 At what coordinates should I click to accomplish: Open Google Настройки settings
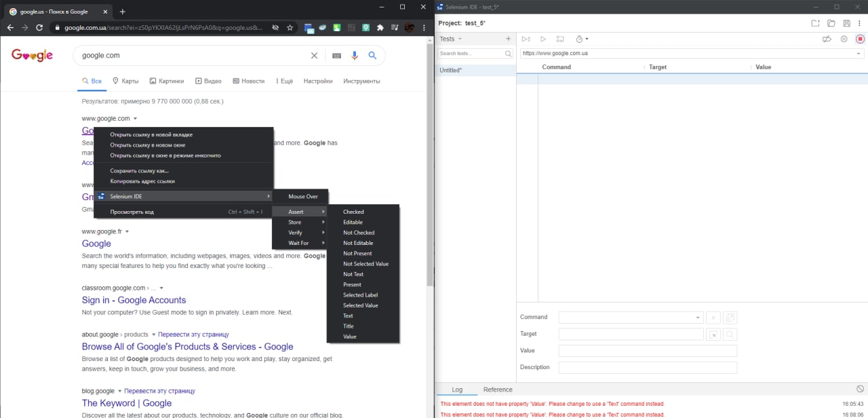tap(318, 81)
